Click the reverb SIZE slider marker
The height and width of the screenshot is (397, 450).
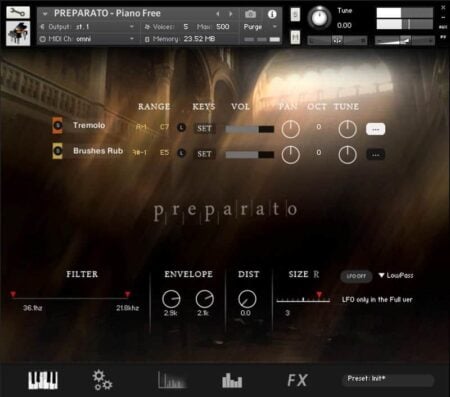pyautogui.click(x=319, y=295)
